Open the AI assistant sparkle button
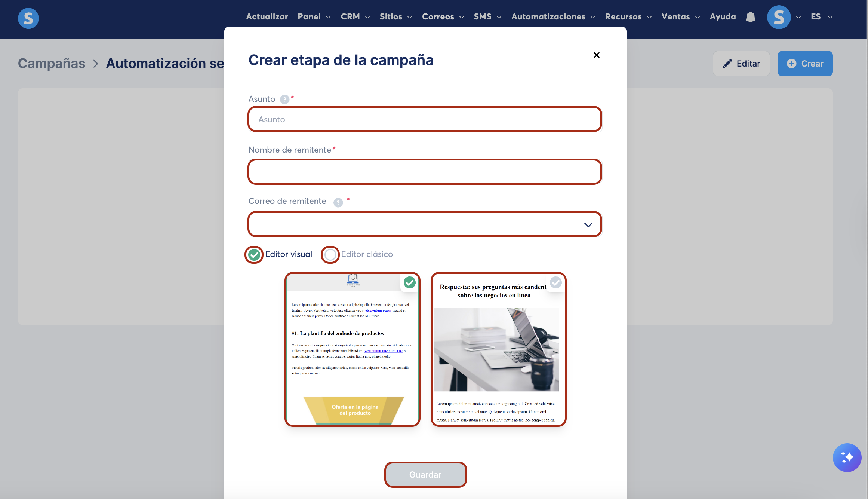 pyautogui.click(x=847, y=457)
